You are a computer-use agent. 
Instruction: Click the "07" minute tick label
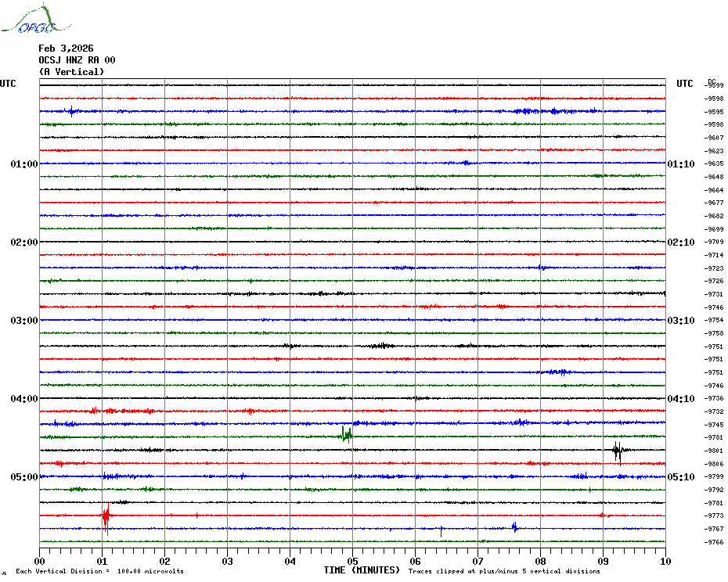pos(478,561)
